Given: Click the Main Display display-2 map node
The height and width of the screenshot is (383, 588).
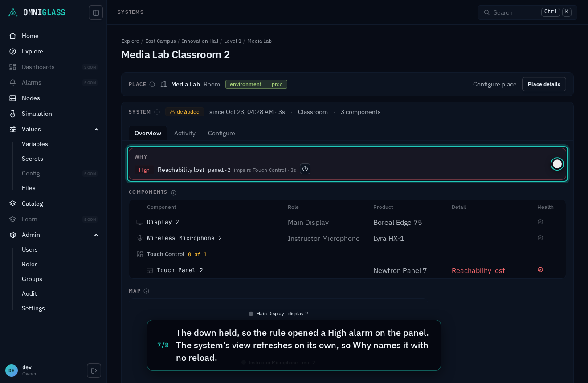Looking at the screenshot, I should (x=278, y=314).
